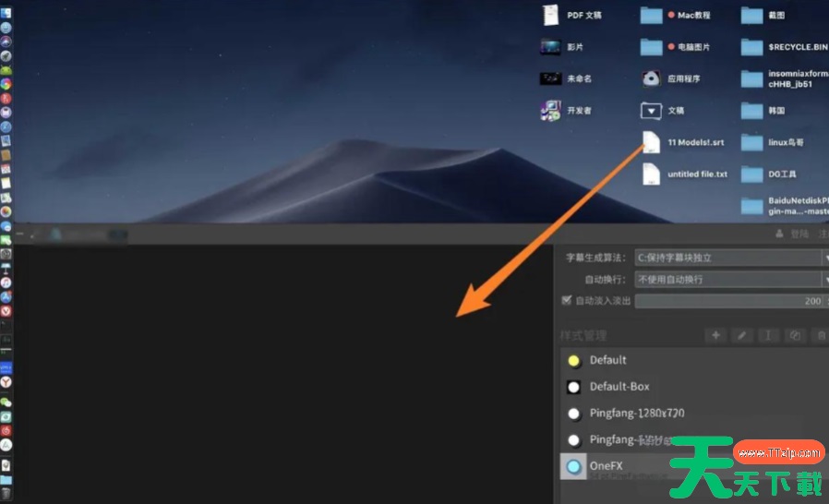Screen dimensions: 829x504
Task: Click the edit style pencil icon
Action: point(742,335)
